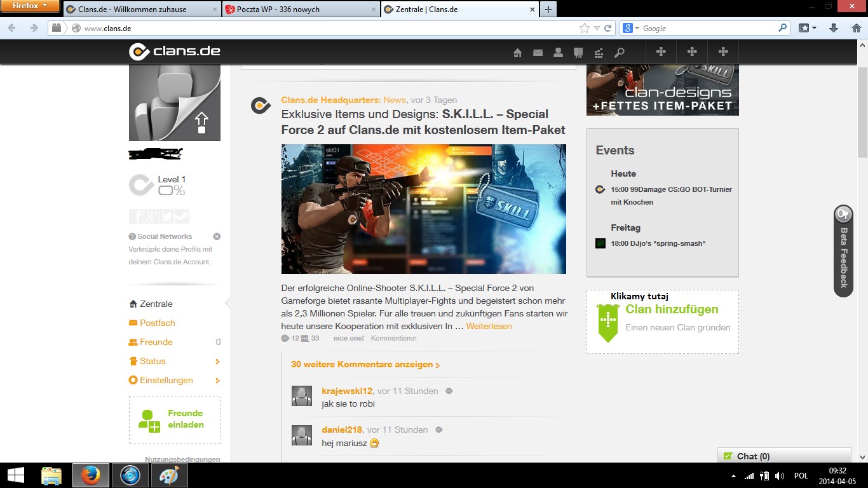Click the Google+ social network icon

(151, 216)
